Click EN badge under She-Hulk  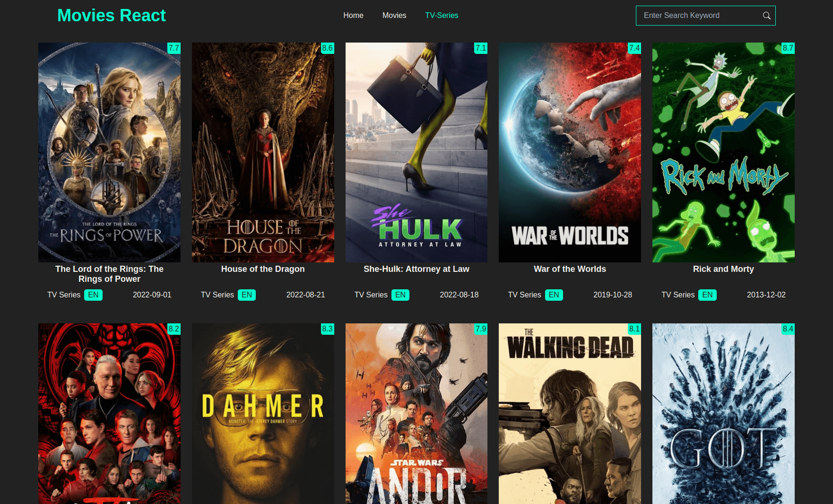[x=400, y=295]
